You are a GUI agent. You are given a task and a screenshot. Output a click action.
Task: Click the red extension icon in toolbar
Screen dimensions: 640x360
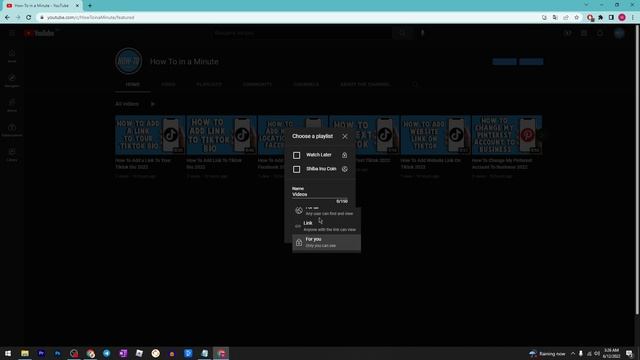coord(590,18)
